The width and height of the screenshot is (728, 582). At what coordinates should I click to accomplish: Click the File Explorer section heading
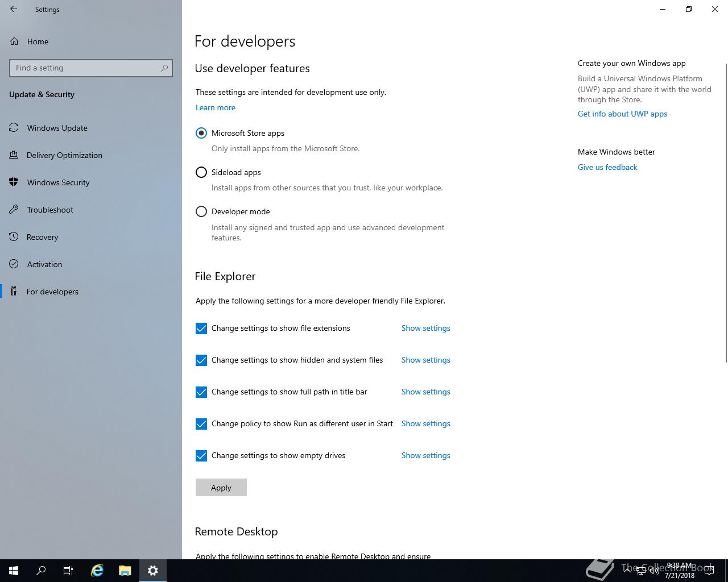225,276
